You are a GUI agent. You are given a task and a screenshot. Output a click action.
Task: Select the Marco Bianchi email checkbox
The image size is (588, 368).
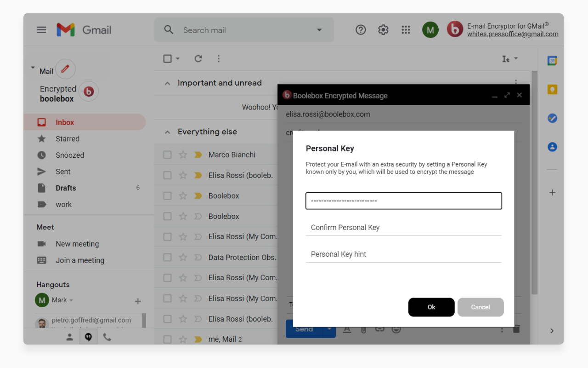pyautogui.click(x=167, y=155)
